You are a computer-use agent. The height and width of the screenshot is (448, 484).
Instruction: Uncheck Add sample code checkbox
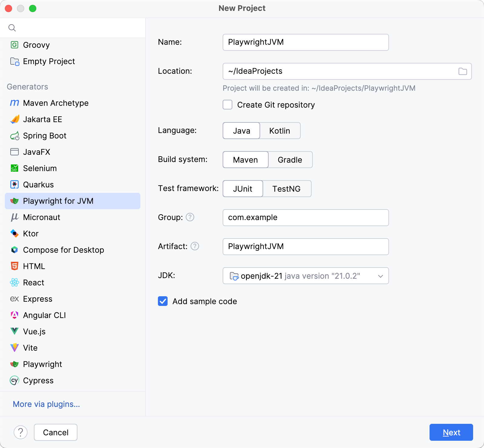click(163, 301)
